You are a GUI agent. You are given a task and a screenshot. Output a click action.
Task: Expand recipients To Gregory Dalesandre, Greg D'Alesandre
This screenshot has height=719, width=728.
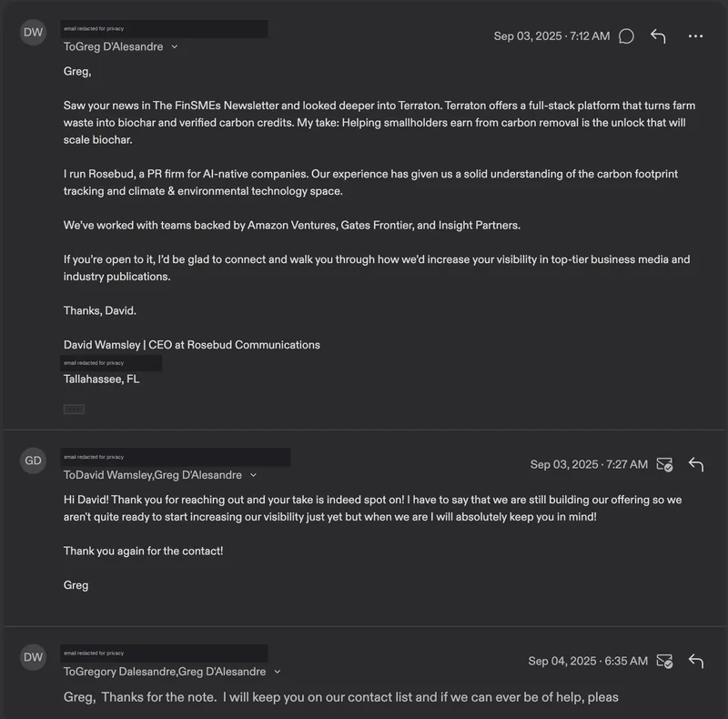click(278, 672)
